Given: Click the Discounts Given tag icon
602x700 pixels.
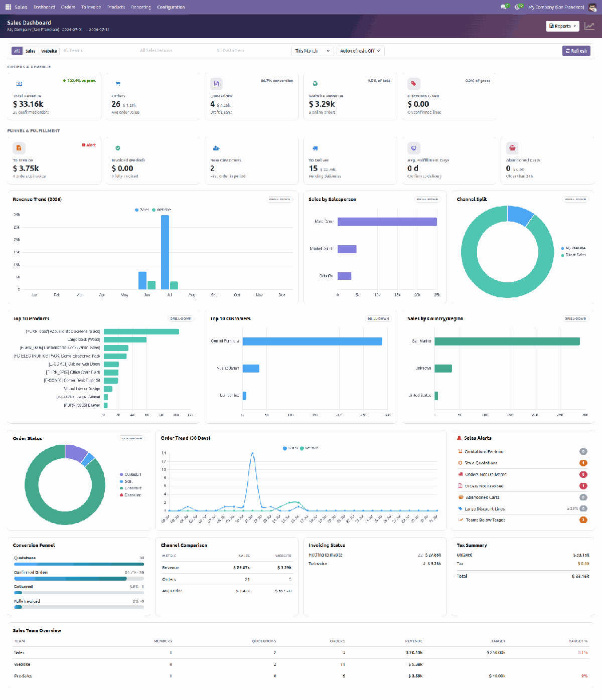Looking at the screenshot, I should click(x=414, y=84).
